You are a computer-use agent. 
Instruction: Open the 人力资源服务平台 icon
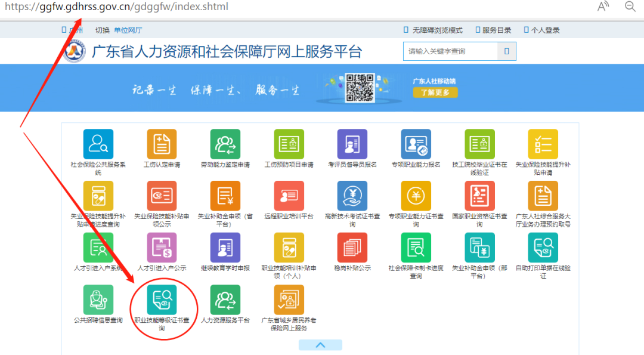pyautogui.click(x=225, y=299)
